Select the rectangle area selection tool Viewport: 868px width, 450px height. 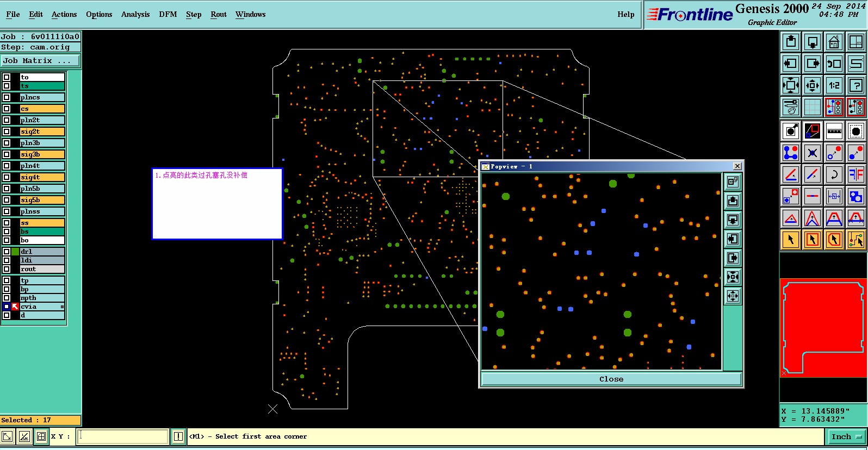tap(813, 240)
